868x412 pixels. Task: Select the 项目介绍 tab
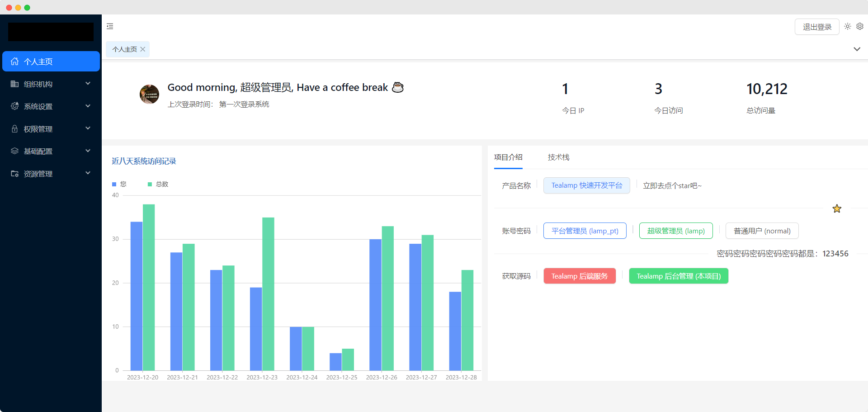tap(508, 157)
